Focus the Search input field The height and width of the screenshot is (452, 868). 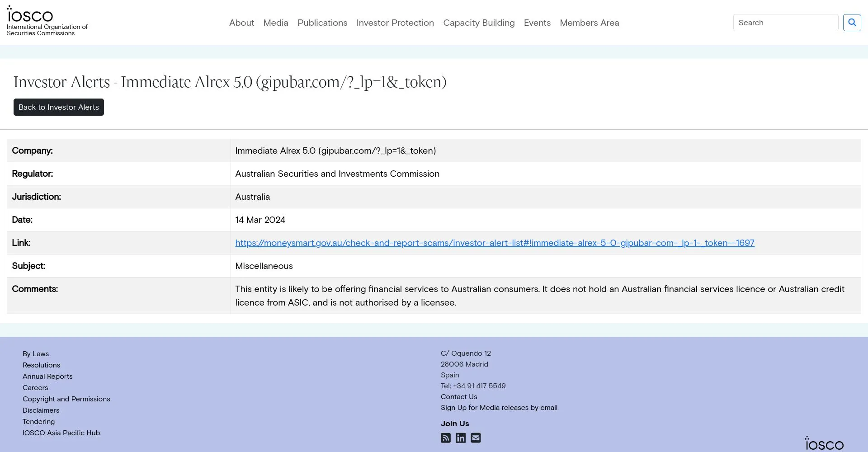pyautogui.click(x=786, y=23)
